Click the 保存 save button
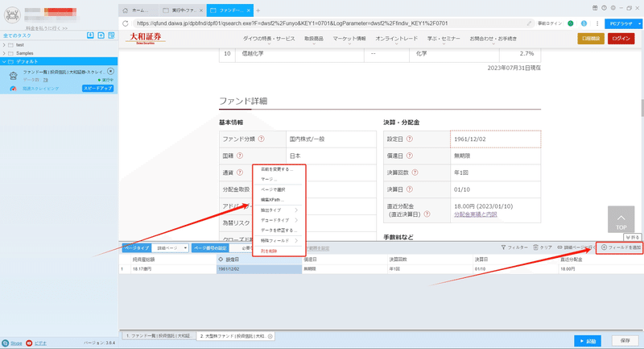 pyautogui.click(x=625, y=341)
